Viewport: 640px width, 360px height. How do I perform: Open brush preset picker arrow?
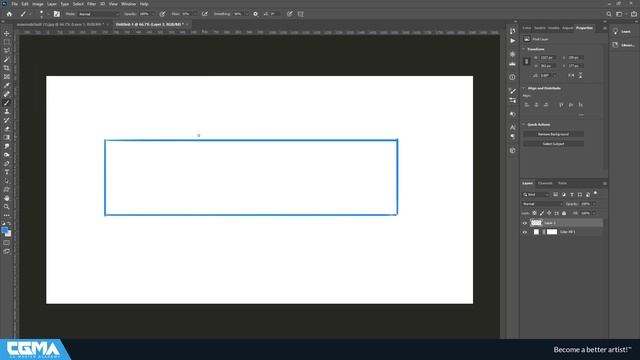pos(48,14)
